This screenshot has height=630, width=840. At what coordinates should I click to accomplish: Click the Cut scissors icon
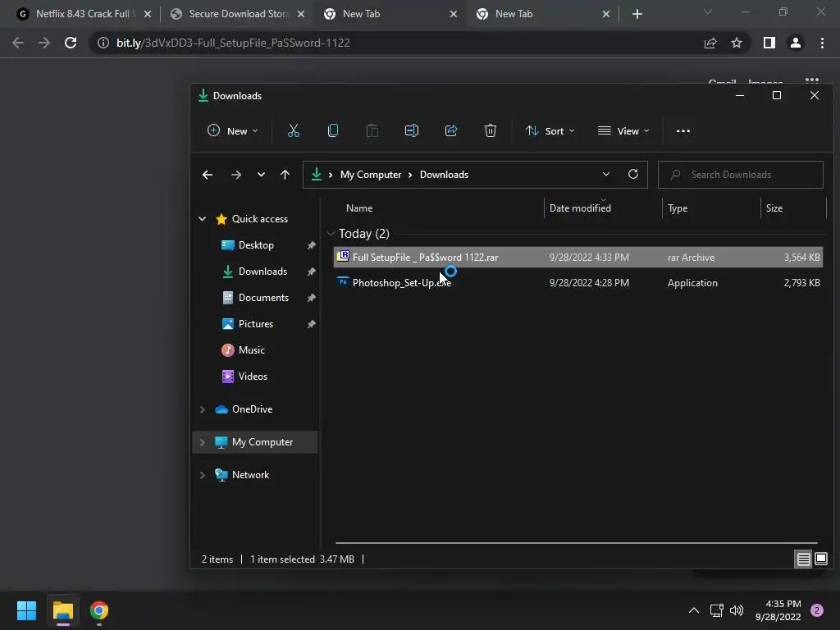point(293,130)
